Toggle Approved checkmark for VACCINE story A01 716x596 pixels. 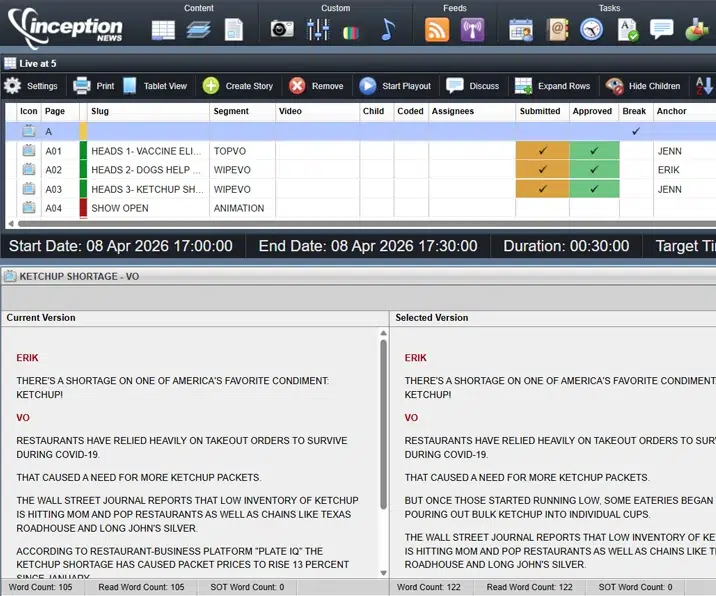pyautogui.click(x=594, y=151)
